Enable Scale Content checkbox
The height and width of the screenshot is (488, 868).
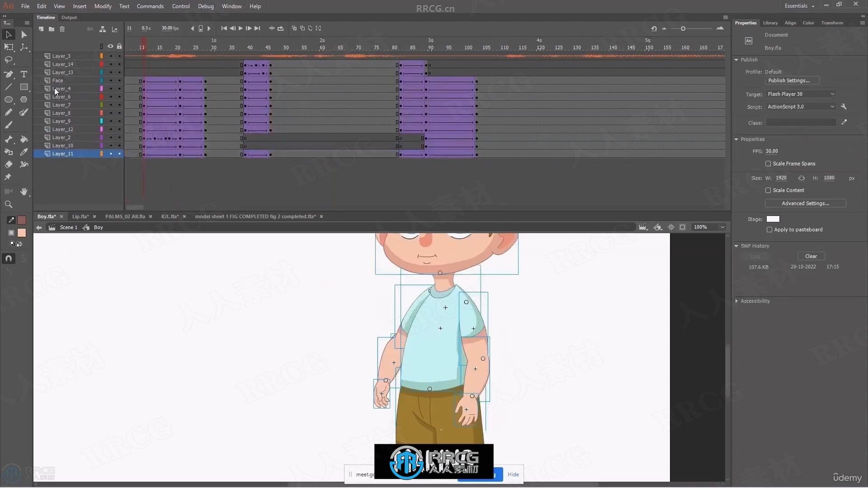[x=768, y=190]
